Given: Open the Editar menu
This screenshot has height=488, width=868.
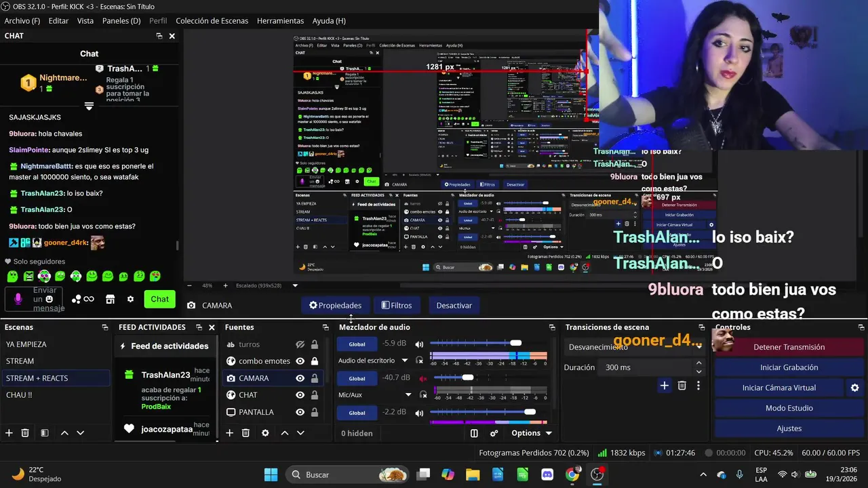Looking at the screenshot, I should (58, 21).
